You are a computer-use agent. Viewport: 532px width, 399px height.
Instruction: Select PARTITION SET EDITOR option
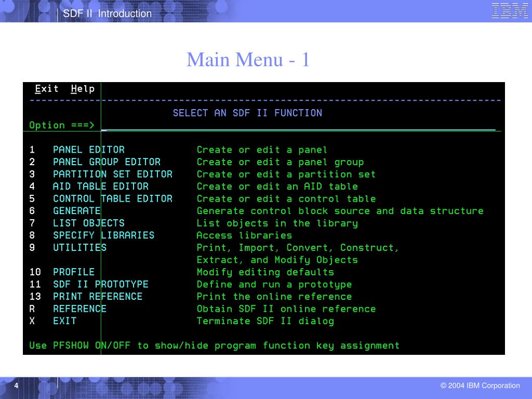(113, 174)
